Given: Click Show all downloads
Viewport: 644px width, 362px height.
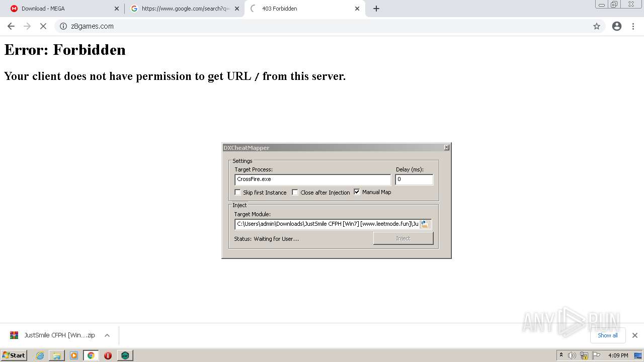Looking at the screenshot, I should [x=607, y=335].
